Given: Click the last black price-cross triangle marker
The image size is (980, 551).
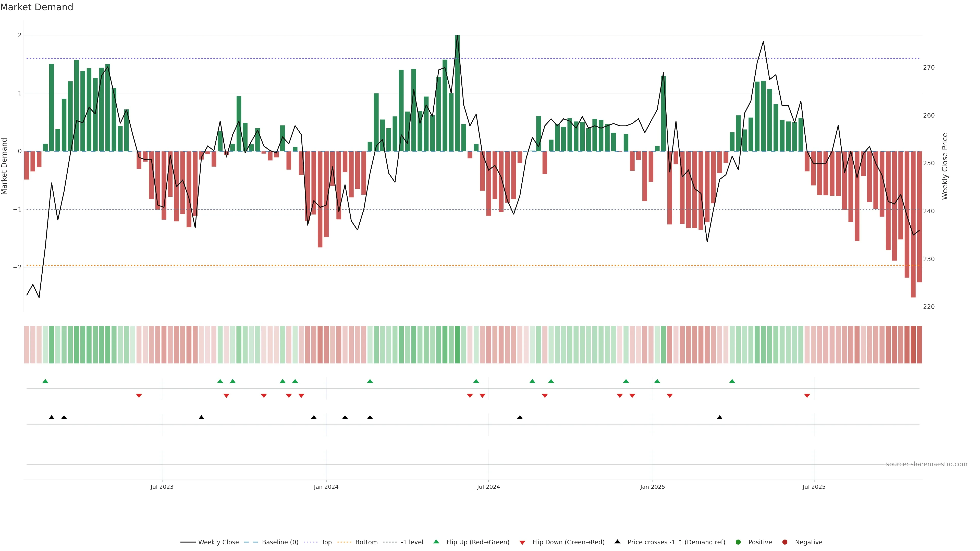Looking at the screenshot, I should click(x=719, y=418).
